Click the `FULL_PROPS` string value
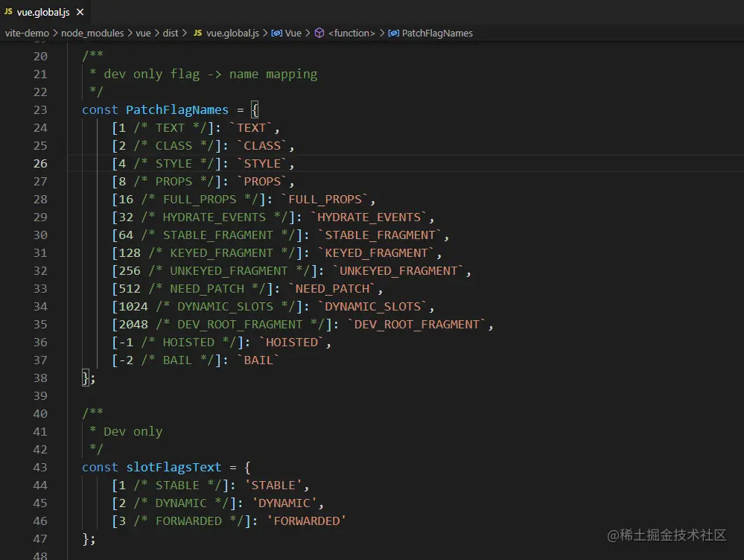 coord(325,200)
